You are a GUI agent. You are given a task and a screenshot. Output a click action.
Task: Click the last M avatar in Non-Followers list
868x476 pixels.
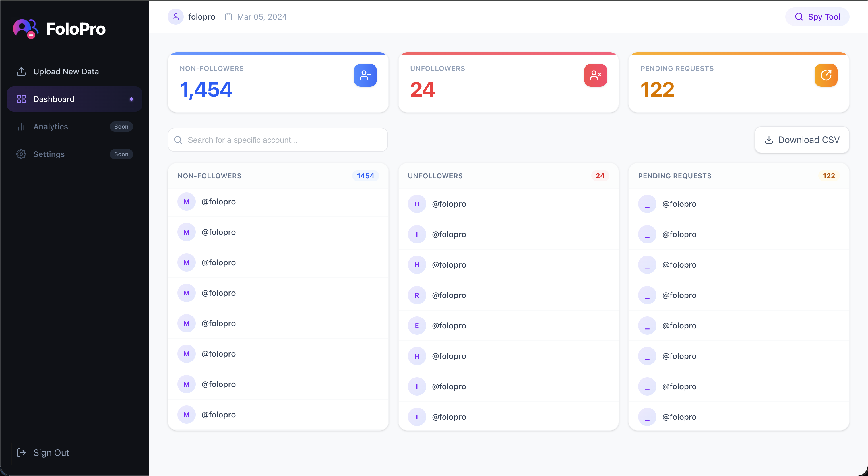point(187,415)
